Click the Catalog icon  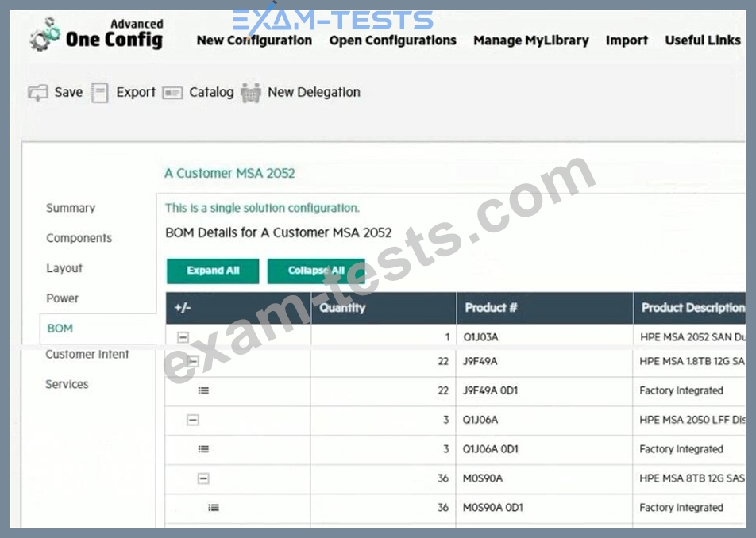pyautogui.click(x=172, y=93)
